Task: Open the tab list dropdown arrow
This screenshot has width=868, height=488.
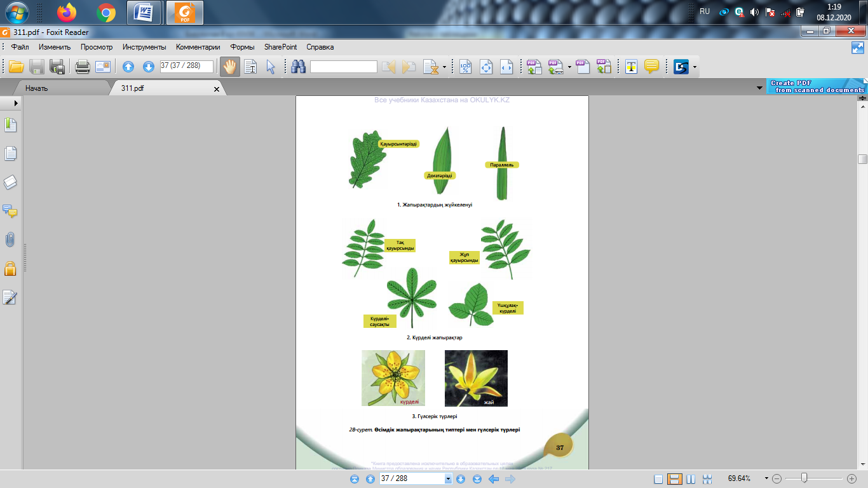Action: pos(759,88)
